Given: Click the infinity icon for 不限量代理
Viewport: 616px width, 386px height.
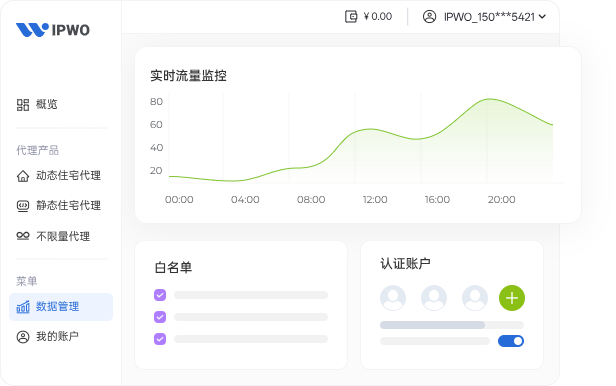Looking at the screenshot, I should click(23, 236).
